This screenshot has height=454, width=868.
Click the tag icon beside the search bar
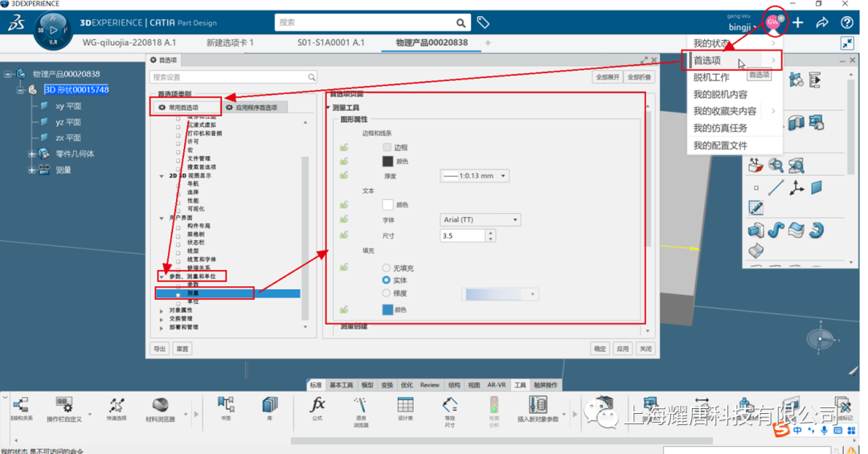pos(483,22)
